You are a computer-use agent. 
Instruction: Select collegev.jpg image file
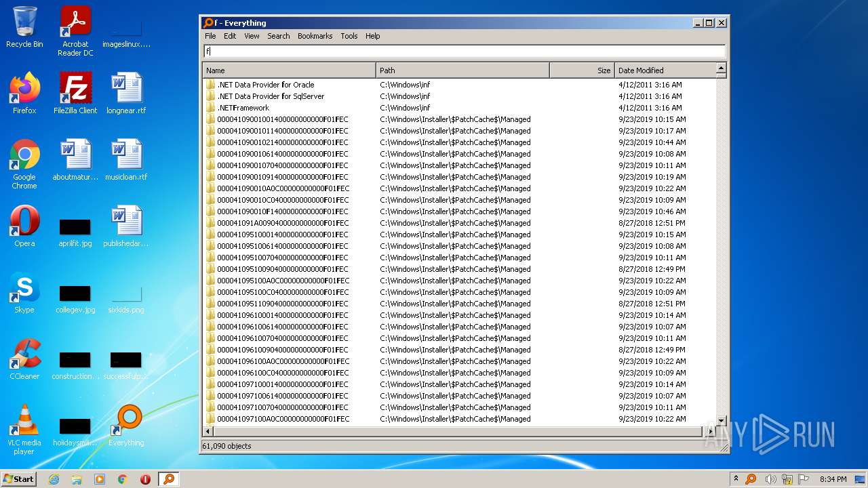click(75, 298)
